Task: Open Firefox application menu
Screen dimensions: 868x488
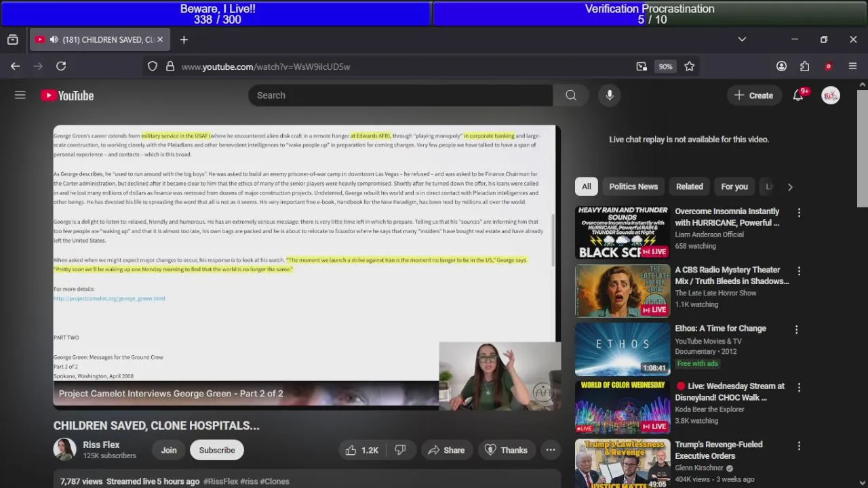Action: pos(852,66)
